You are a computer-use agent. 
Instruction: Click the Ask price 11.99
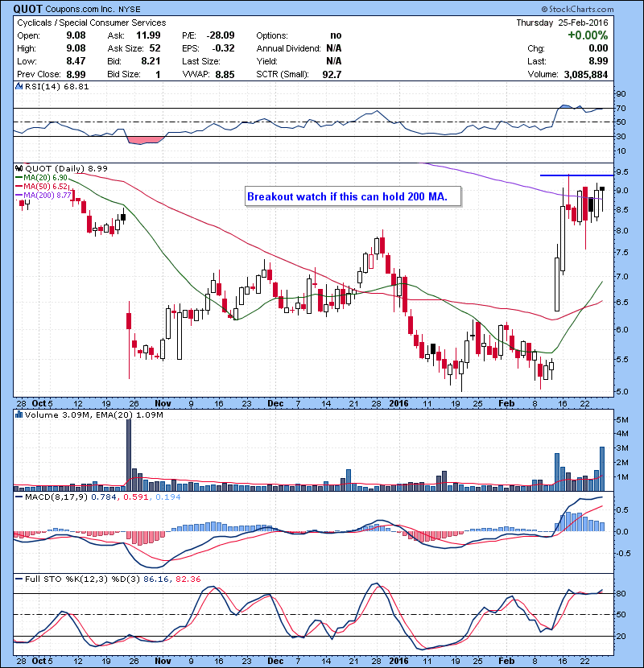148,35
